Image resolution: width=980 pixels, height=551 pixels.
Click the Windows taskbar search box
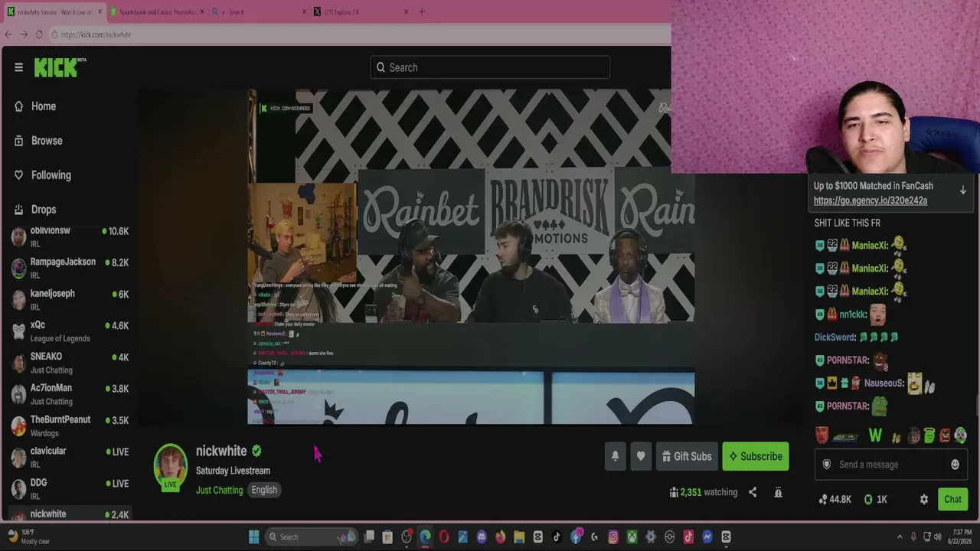point(311,536)
